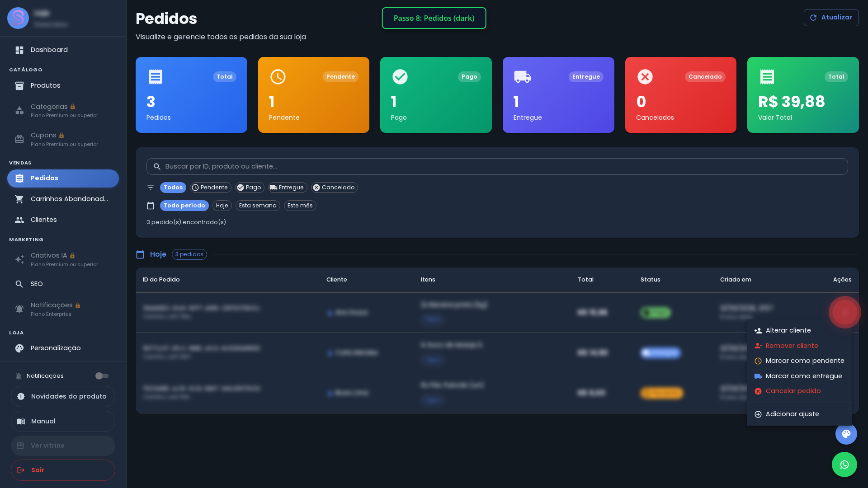This screenshot has height=488, width=868.
Task: Click the store logo in sidebar header
Action: tap(18, 18)
